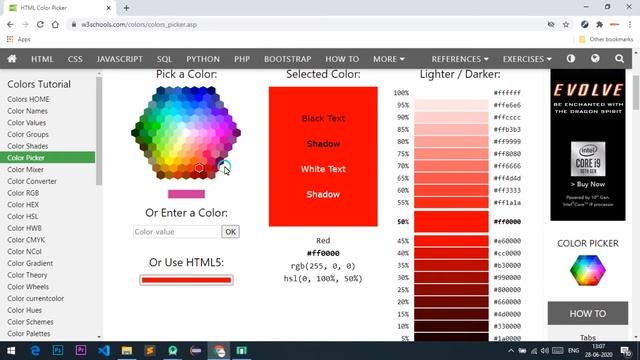Bookmark this page with the star icon
640x360 pixels.
566,24
